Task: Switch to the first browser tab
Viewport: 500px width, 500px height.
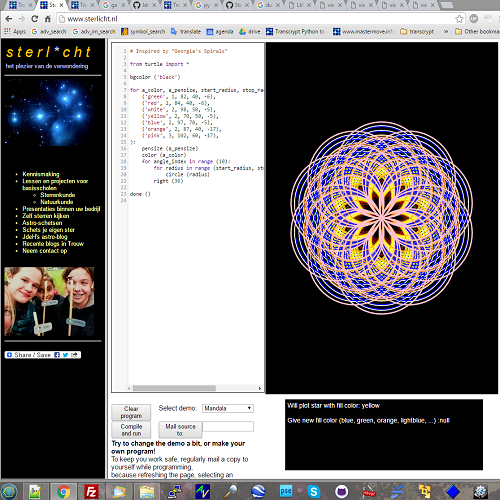Action: (x=20, y=5)
